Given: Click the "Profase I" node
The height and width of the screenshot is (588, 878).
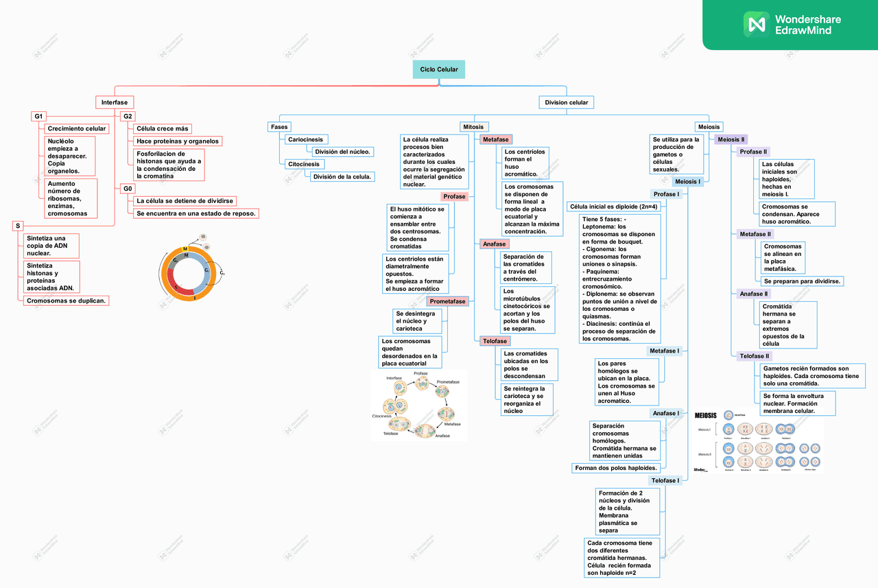Looking at the screenshot, I should click(666, 194).
